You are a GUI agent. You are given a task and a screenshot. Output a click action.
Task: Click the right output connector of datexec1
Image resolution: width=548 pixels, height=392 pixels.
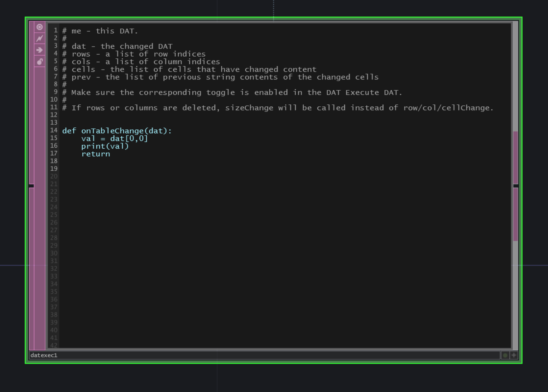pyautogui.click(x=516, y=186)
